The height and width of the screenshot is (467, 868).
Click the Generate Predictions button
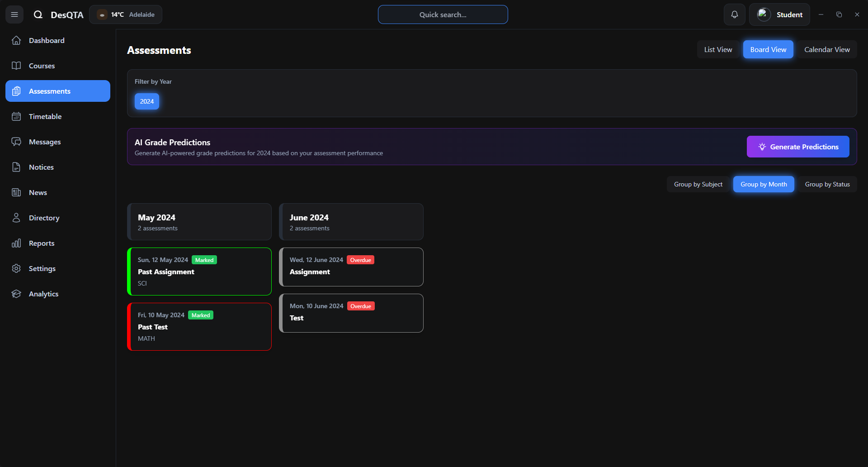tap(797, 147)
